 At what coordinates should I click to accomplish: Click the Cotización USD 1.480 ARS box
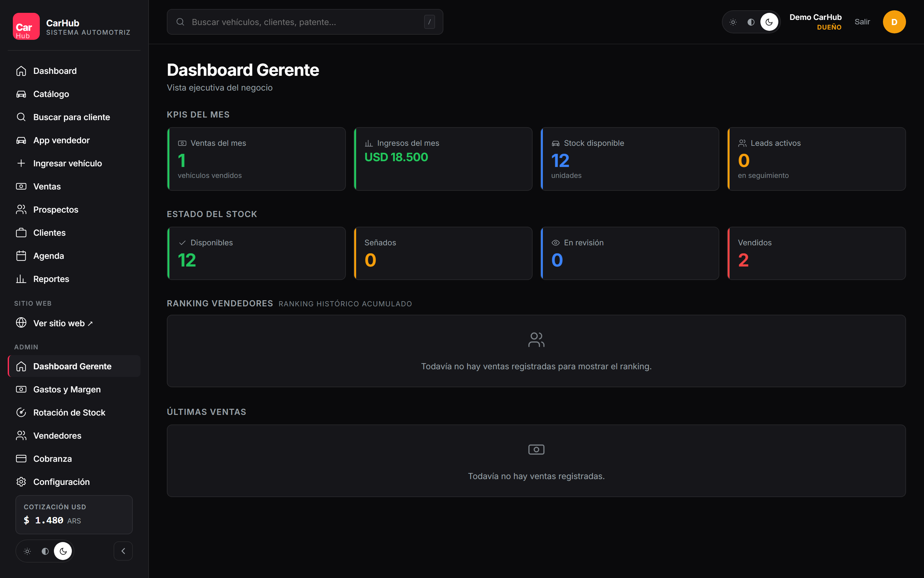(74, 514)
